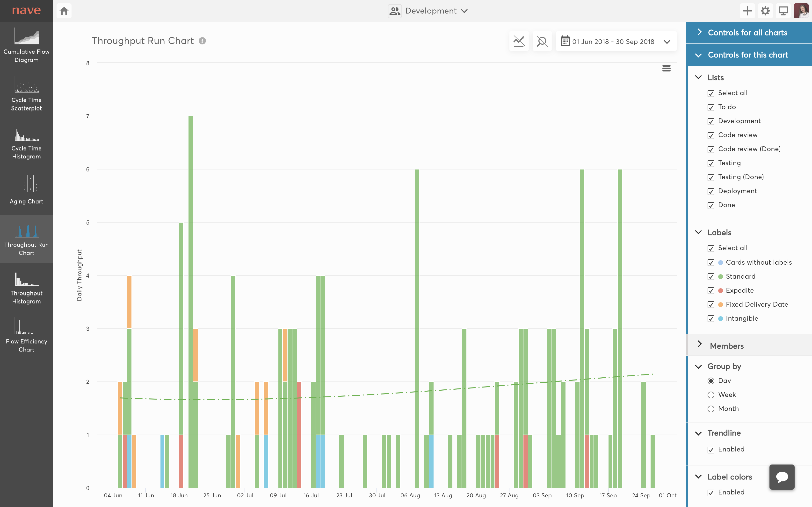Uncheck the Code review list checkbox
This screenshot has width=812, height=507.
pos(711,135)
